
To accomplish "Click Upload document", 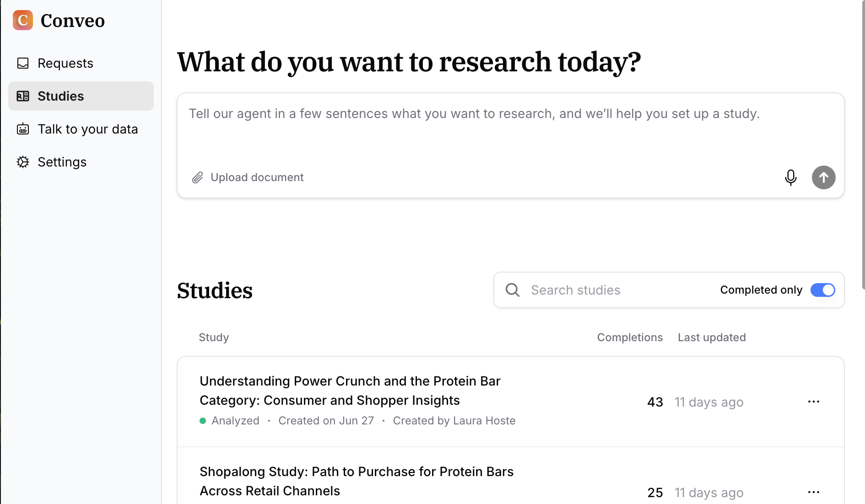I will click(257, 177).
